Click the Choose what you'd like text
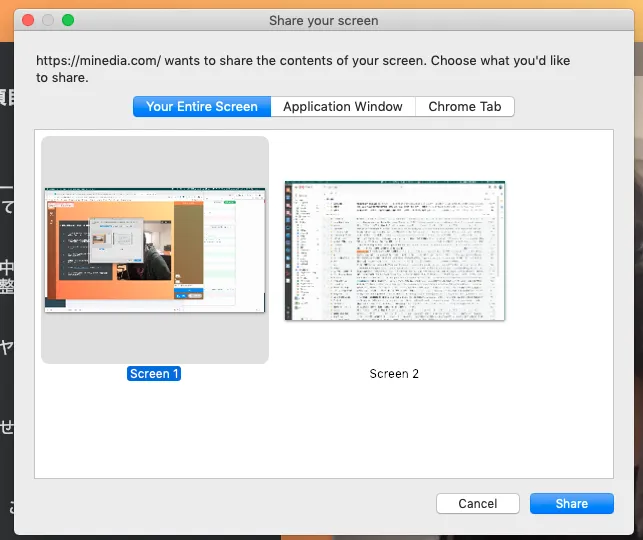 [500, 61]
